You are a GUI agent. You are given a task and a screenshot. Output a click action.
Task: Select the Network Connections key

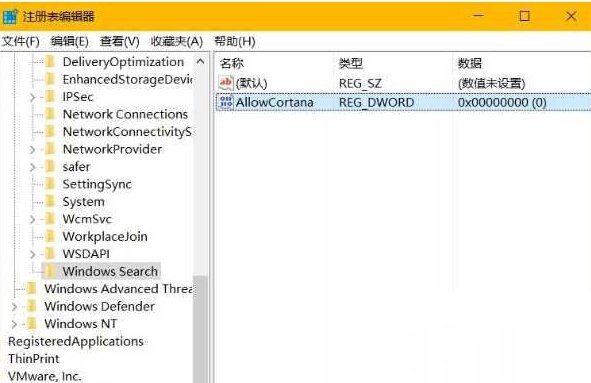[125, 114]
